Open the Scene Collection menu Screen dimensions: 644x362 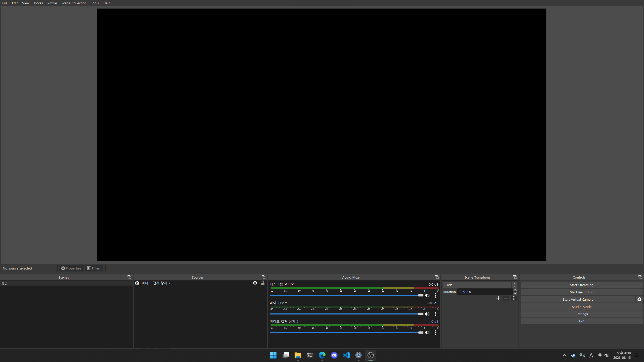pyautogui.click(x=73, y=3)
